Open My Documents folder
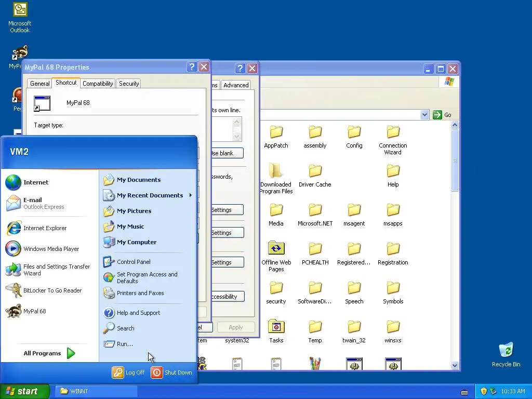 131,180
